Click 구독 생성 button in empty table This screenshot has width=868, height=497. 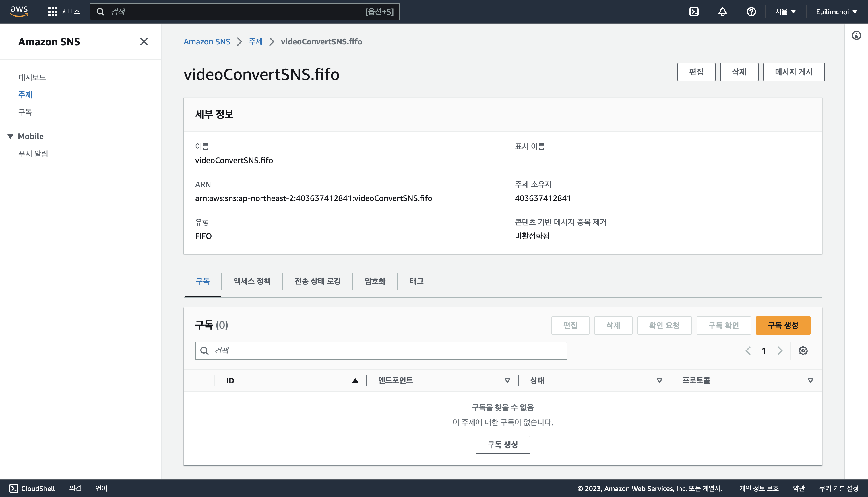(503, 445)
